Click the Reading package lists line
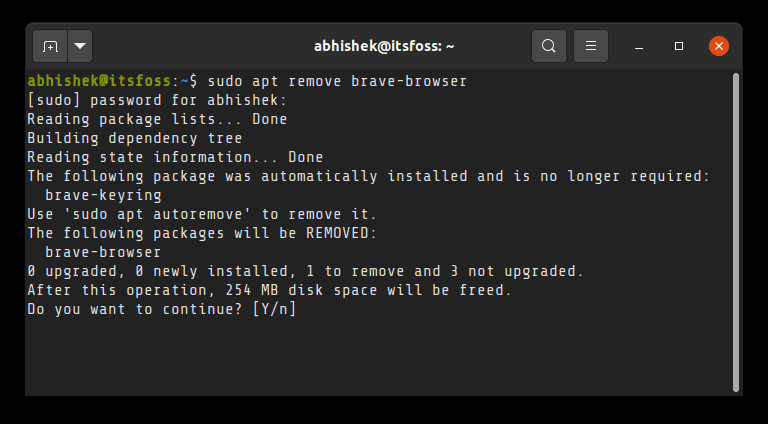The width and height of the screenshot is (768, 424). click(x=157, y=119)
